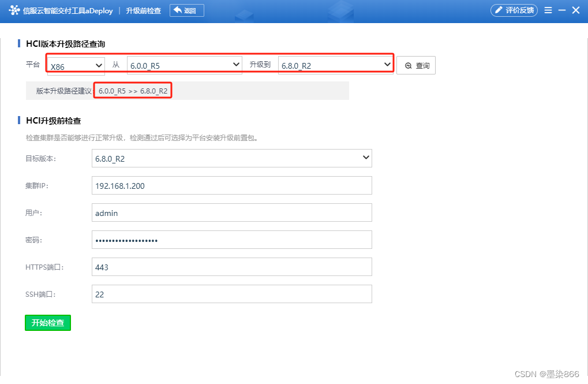Click the 用户 admin input field

[x=232, y=212]
